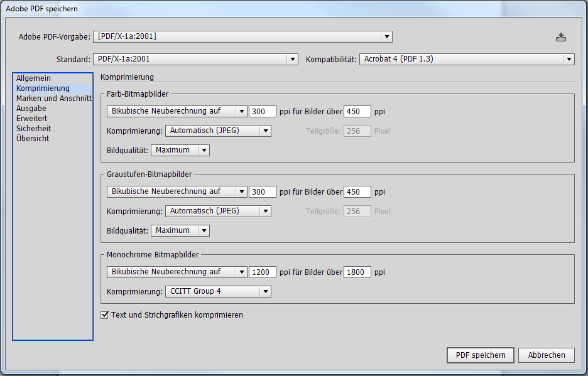Select Ausgabe in the section list
This screenshot has height=376, width=588.
click(x=53, y=109)
